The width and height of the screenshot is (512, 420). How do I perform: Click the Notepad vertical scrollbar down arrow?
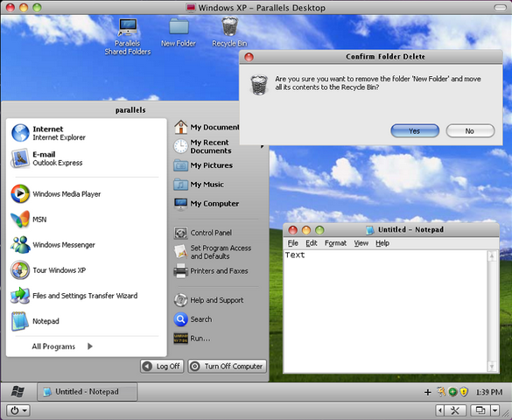[492, 367]
